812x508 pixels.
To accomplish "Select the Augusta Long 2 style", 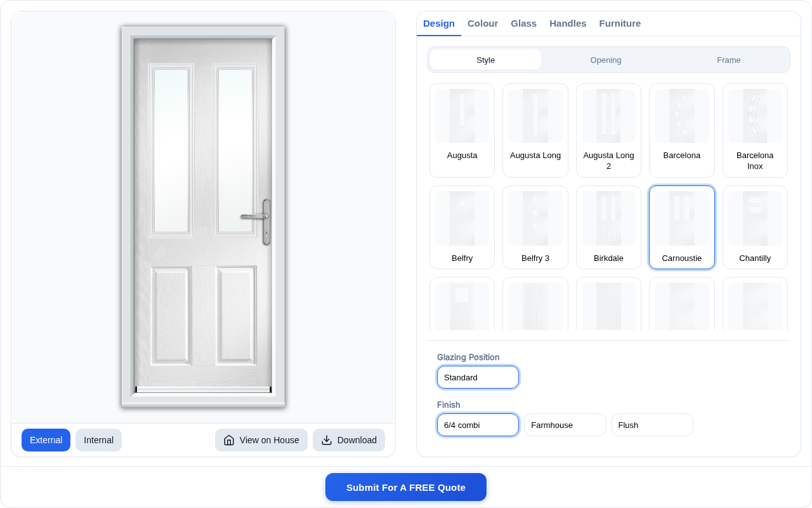I will click(x=608, y=131).
